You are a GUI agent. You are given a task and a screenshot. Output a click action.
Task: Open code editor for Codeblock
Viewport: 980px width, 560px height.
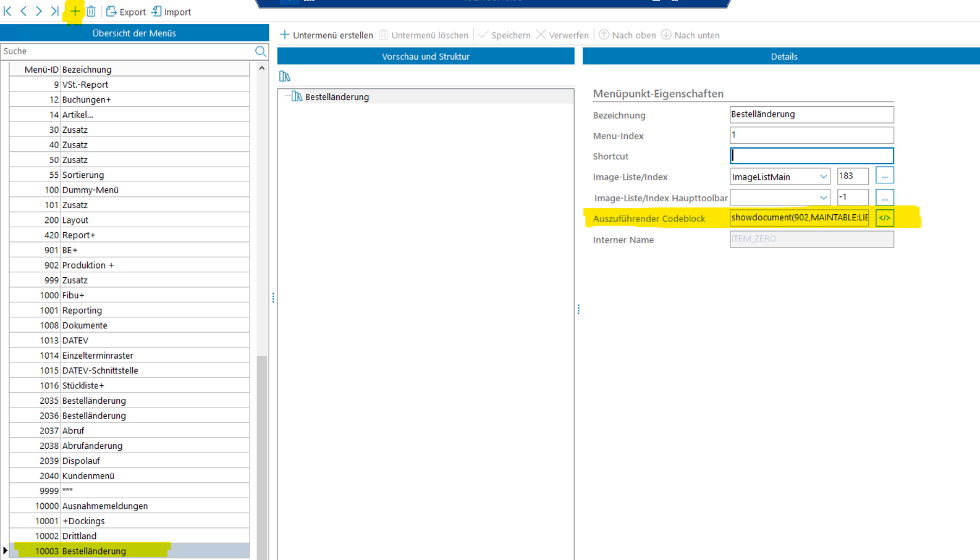click(884, 218)
